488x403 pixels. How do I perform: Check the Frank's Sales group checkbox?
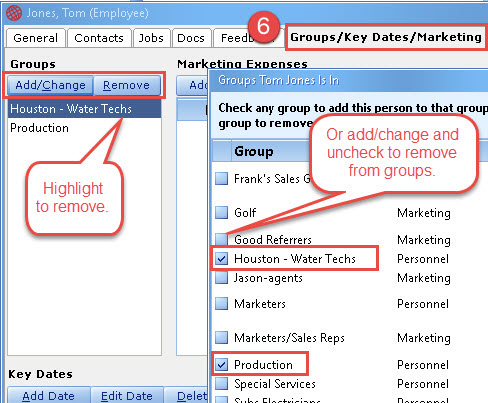(221, 179)
